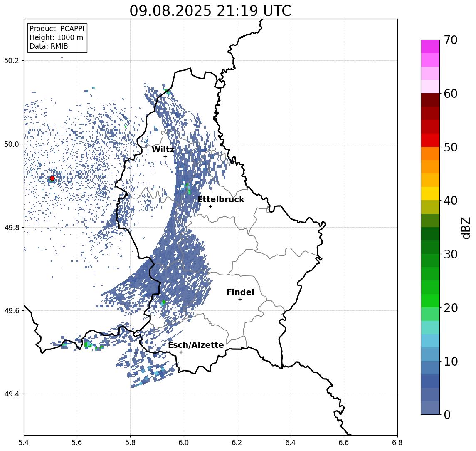This screenshot has width=476, height=451.
Task: Click the 'Height: 1000 m' legend line
Action: (56, 37)
